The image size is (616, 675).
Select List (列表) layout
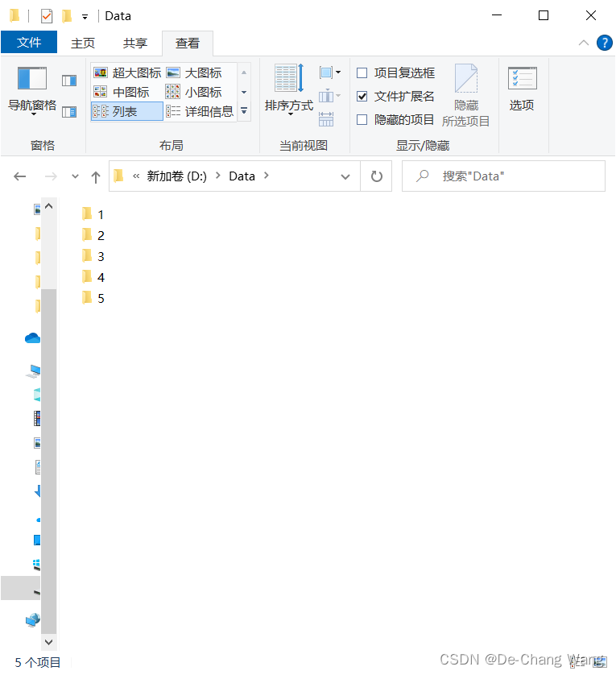tap(127, 111)
